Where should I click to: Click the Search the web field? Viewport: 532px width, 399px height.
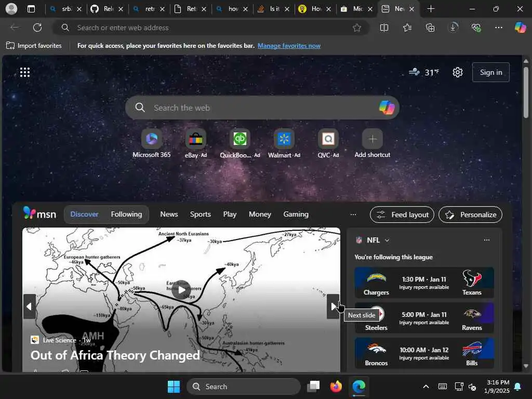tap(262, 108)
